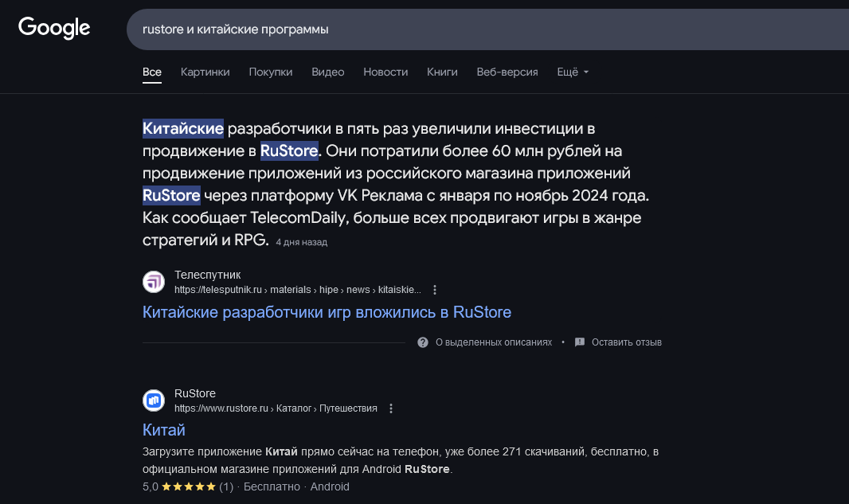The image size is (849, 504).
Task: Select the Книги tab
Action: click(x=442, y=72)
